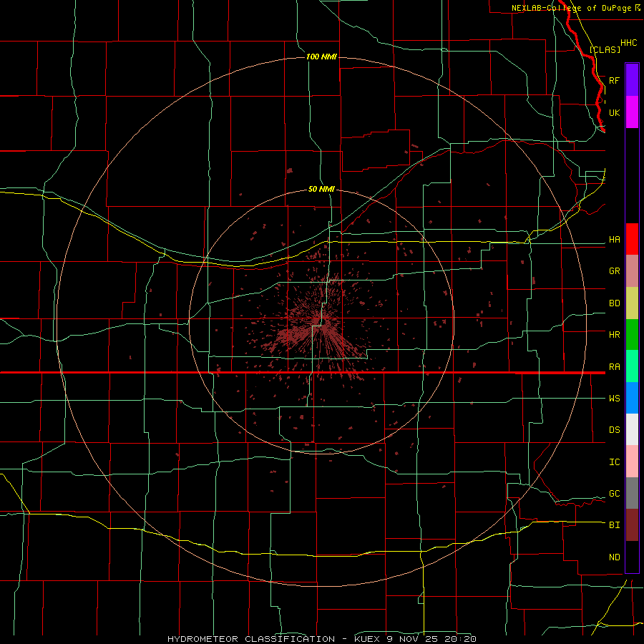Screen dimensions: 644x644
Task: Click the IC legend label
Action: coord(614,462)
